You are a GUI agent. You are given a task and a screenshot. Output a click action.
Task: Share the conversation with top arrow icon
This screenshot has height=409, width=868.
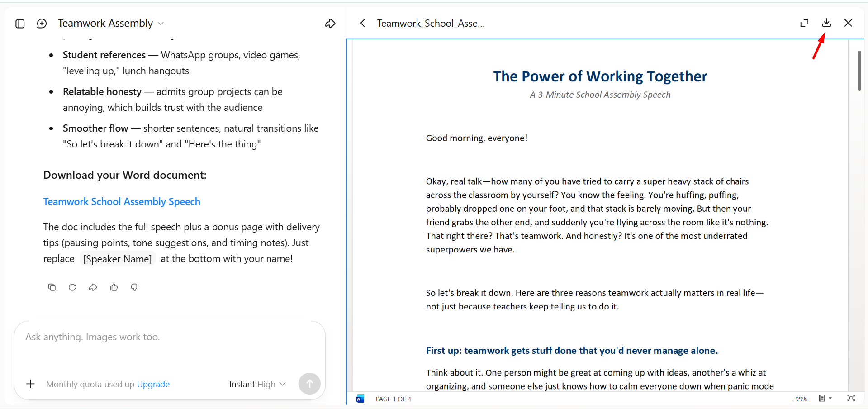(330, 24)
